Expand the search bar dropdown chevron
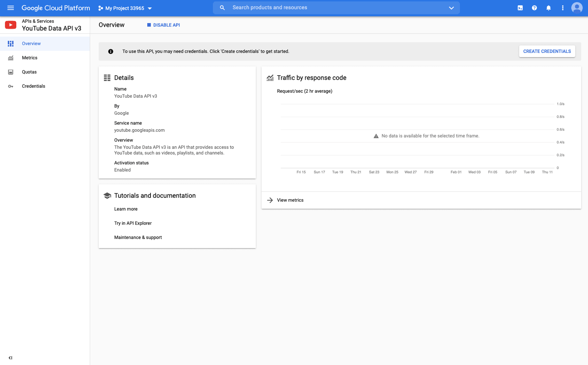 (x=451, y=8)
